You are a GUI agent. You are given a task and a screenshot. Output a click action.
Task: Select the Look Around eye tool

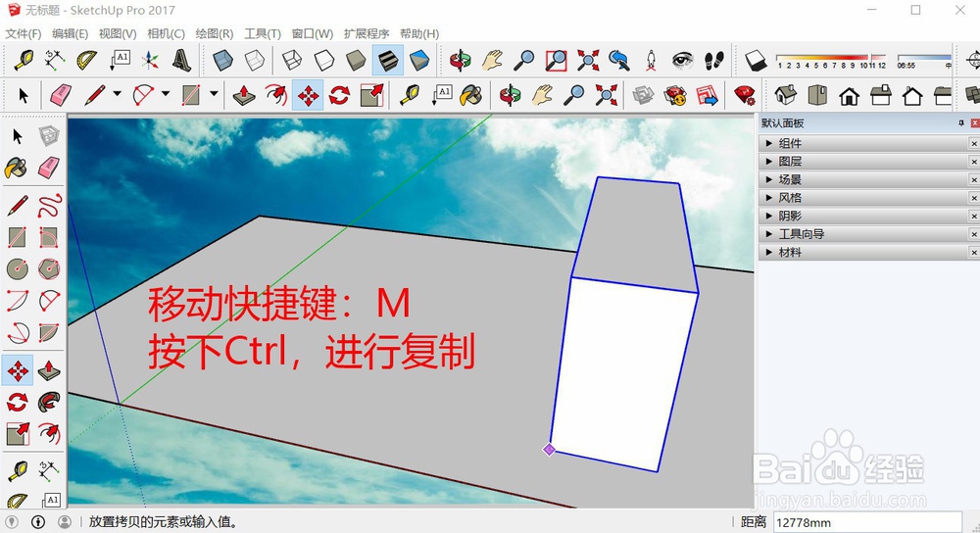point(682,60)
